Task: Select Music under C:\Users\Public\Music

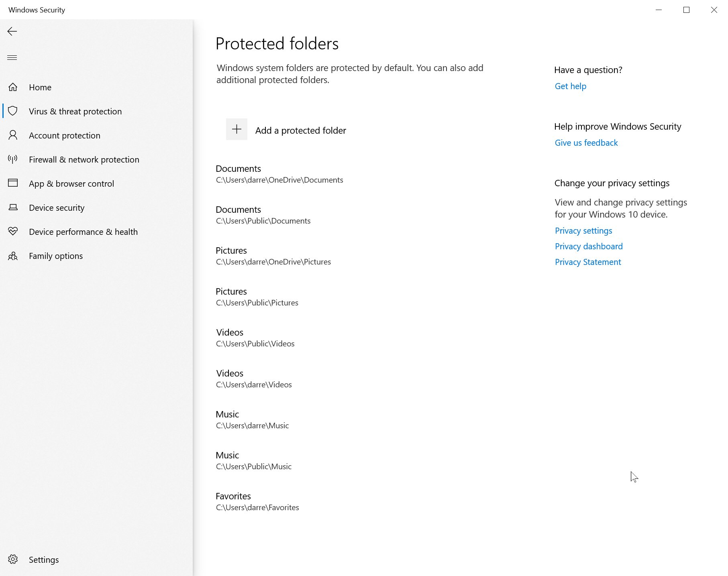Action: [x=254, y=461]
